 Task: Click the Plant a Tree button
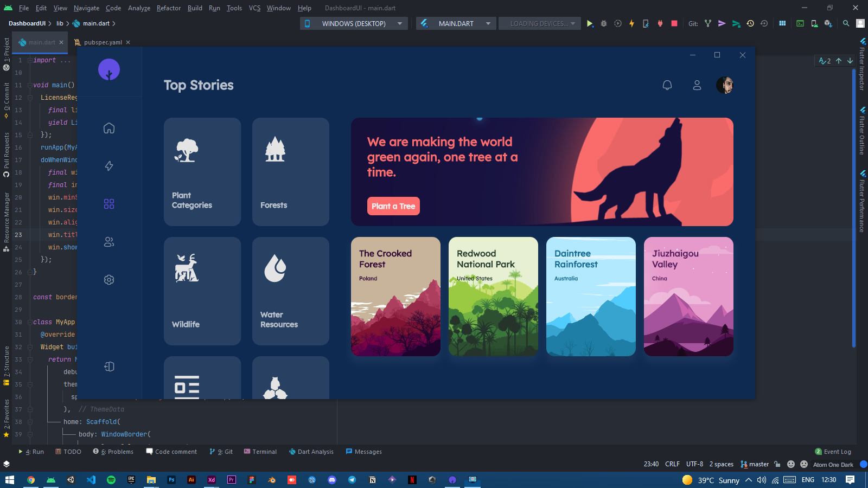click(x=393, y=206)
